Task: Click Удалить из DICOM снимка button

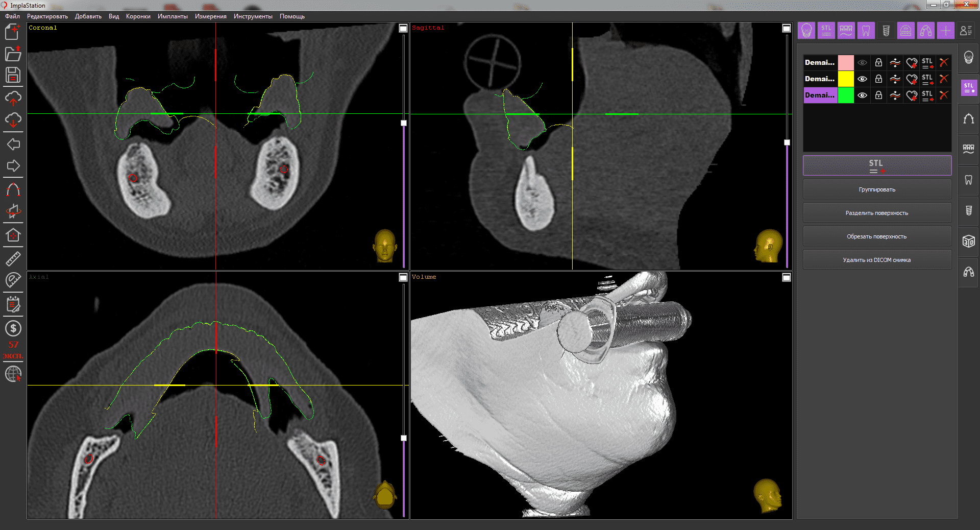Action: 877,260
